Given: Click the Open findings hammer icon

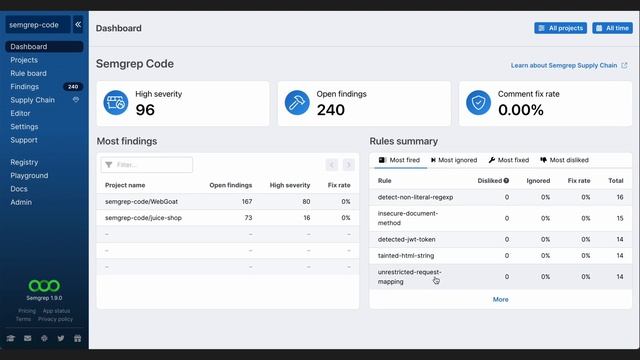Looking at the screenshot, I should pyautogui.click(x=297, y=102).
